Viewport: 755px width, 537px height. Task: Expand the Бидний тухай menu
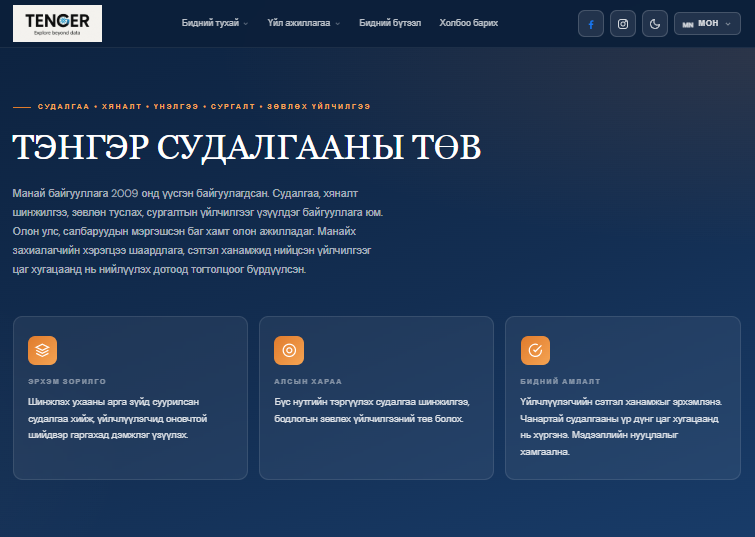(215, 23)
